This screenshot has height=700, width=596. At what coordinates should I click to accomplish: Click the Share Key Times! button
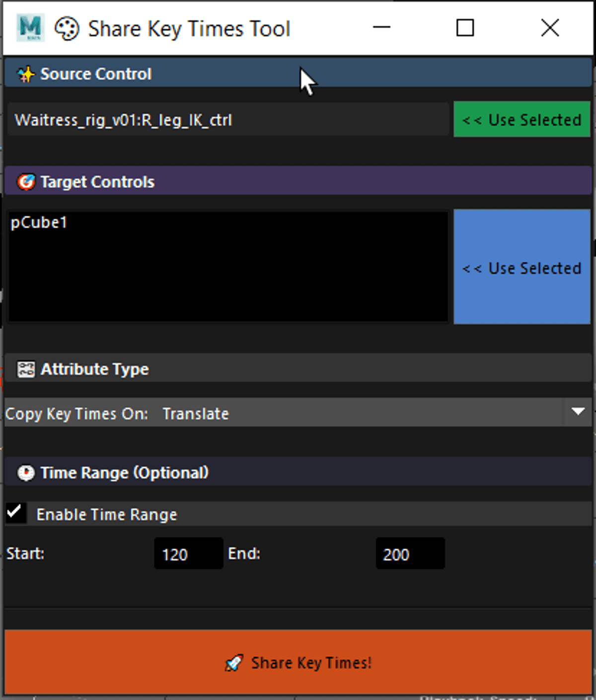click(298, 662)
